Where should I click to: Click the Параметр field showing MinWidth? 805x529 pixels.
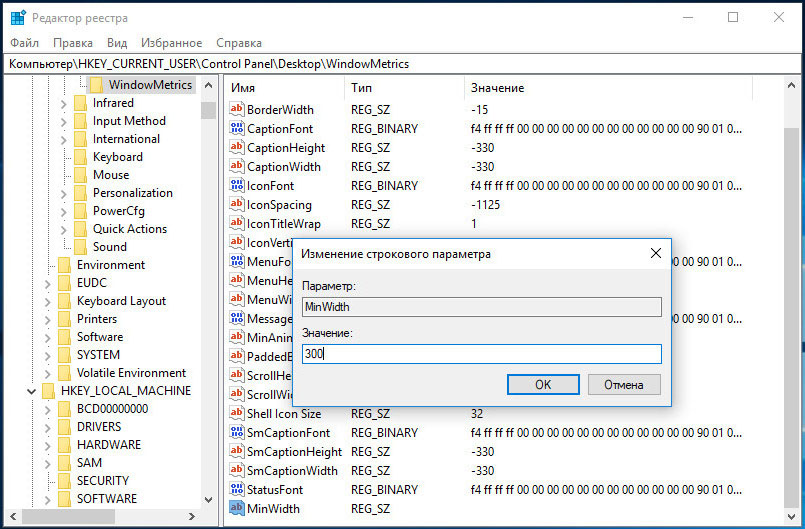[x=482, y=307]
